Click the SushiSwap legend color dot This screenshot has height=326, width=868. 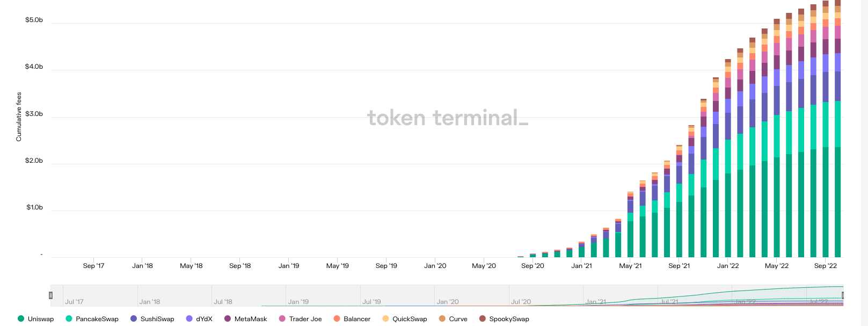(134, 319)
